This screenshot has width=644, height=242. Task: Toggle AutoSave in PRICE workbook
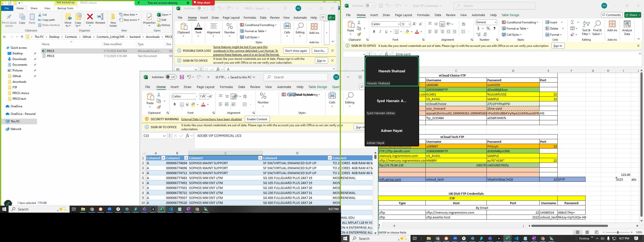pos(202,8)
